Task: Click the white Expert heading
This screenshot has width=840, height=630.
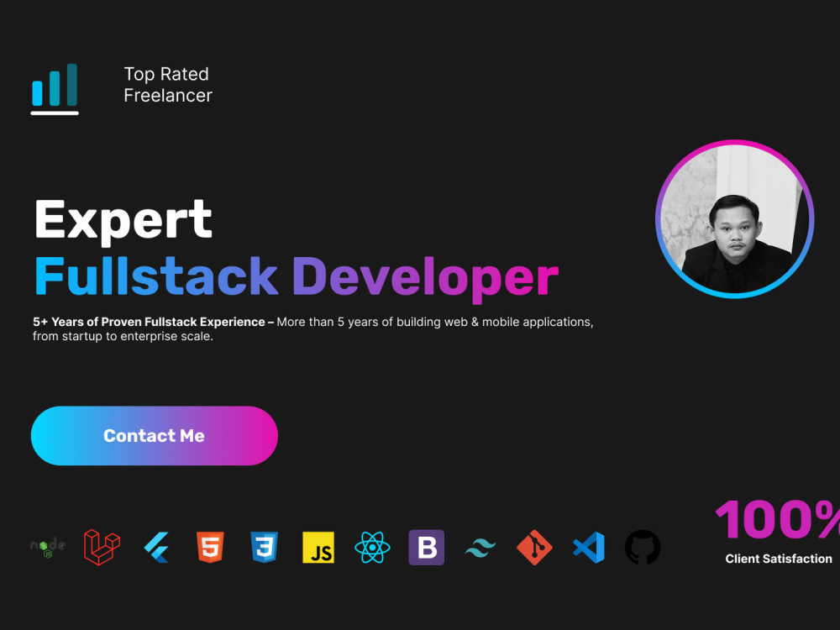Action: pos(123,221)
